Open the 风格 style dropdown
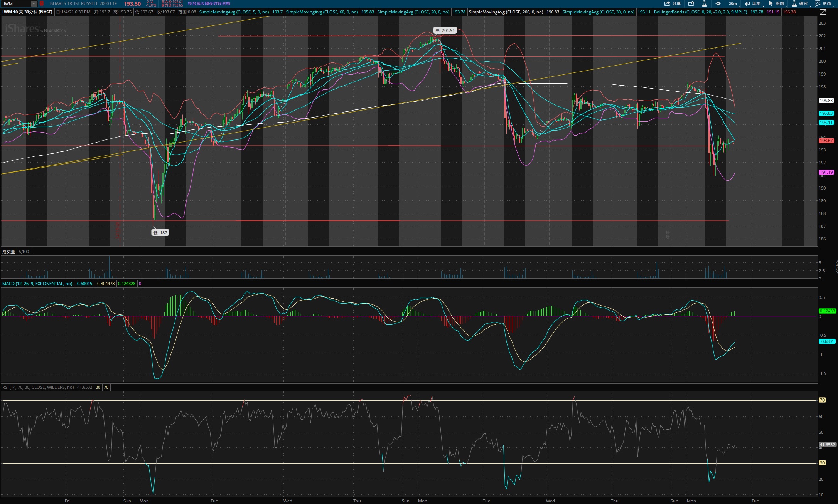 [753, 3]
